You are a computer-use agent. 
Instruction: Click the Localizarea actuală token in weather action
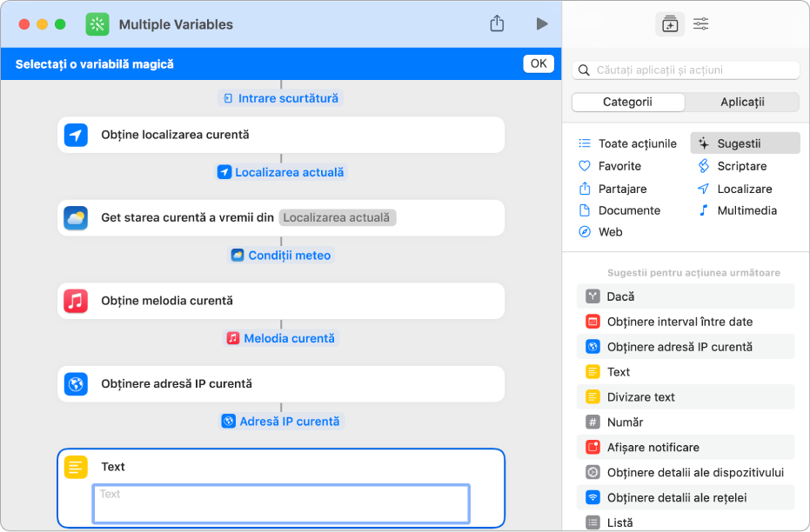[x=338, y=217]
